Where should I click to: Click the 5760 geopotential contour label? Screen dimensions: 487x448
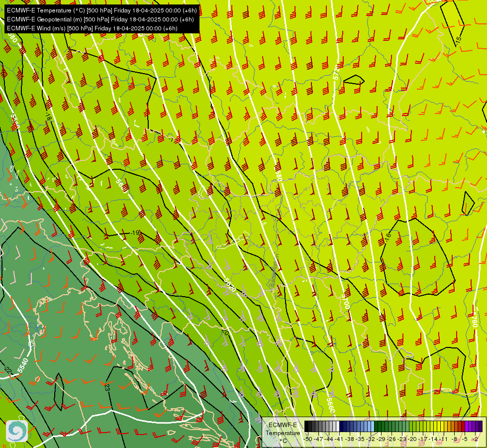[x=474, y=320]
